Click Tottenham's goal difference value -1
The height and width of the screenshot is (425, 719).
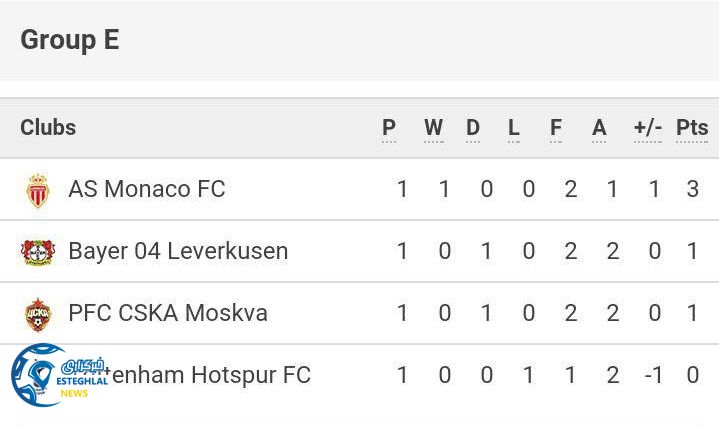(x=654, y=375)
